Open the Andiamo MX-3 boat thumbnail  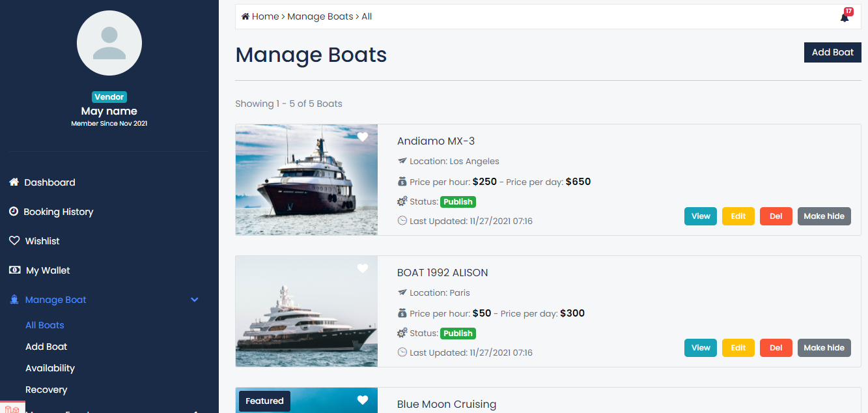pyautogui.click(x=306, y=180)
